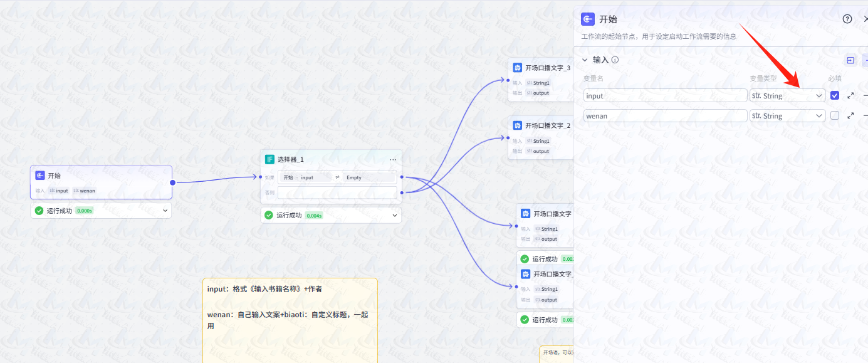This screenshot has width=868, height=363.
Task: Click the input variable name field
Action: (664, 95)
